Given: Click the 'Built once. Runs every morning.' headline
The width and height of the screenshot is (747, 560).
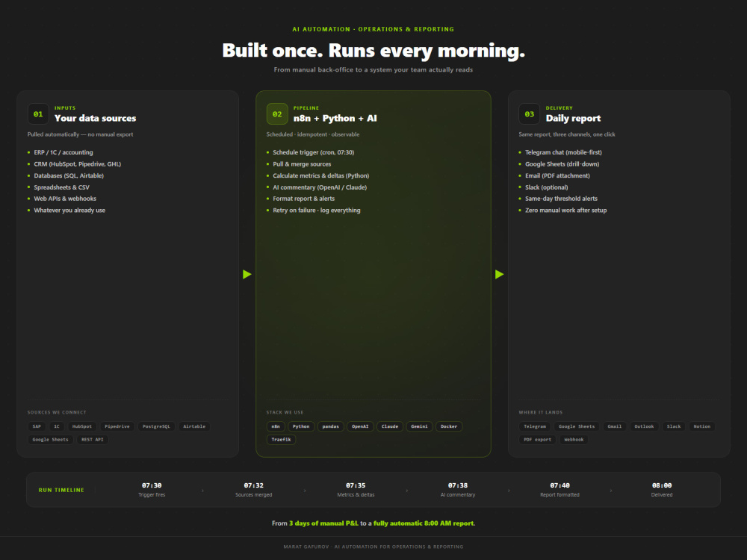Looking at the screenshot, I should pos(373,51).
